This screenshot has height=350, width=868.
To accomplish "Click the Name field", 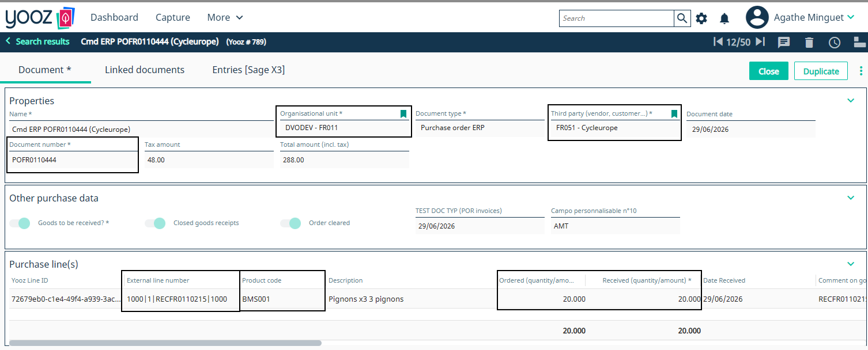I will coord(141,130).
